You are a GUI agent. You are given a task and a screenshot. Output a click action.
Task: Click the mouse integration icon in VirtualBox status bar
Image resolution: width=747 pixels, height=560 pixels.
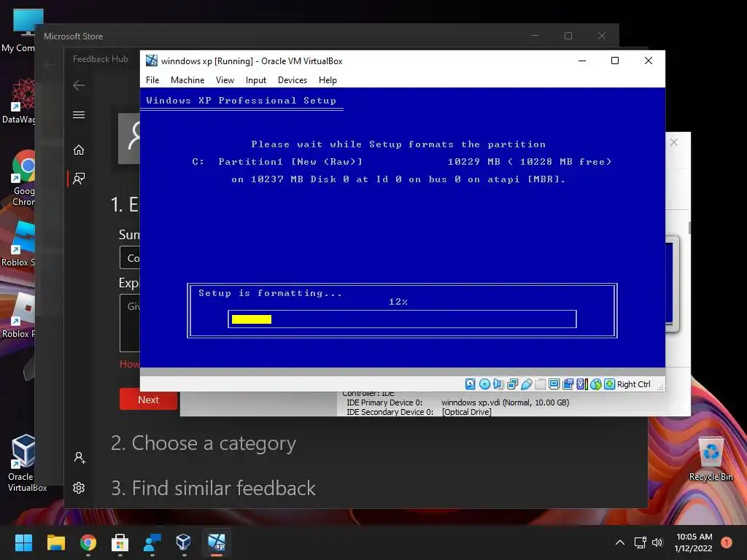[x=595, y=384]
